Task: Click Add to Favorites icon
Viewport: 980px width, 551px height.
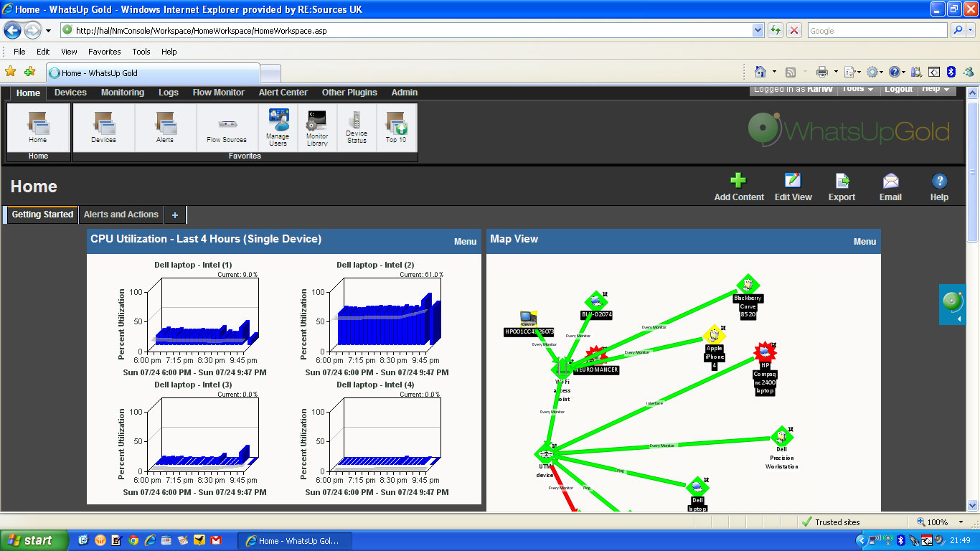Action: (x=29, y=72)
